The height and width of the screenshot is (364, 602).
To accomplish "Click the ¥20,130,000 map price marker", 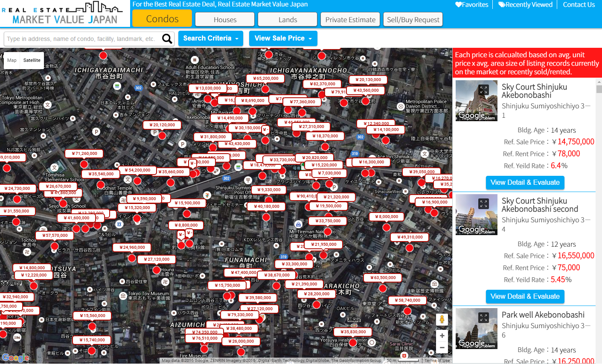I will [368, 79].
